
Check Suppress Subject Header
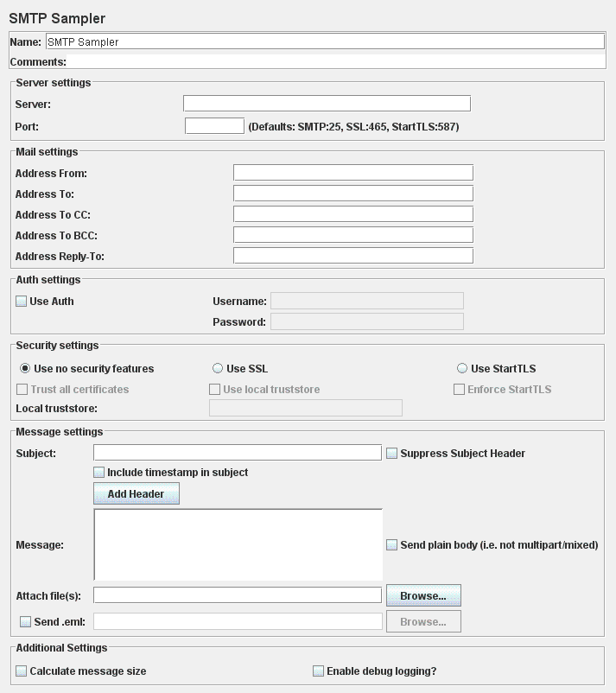tap(392, 454)
